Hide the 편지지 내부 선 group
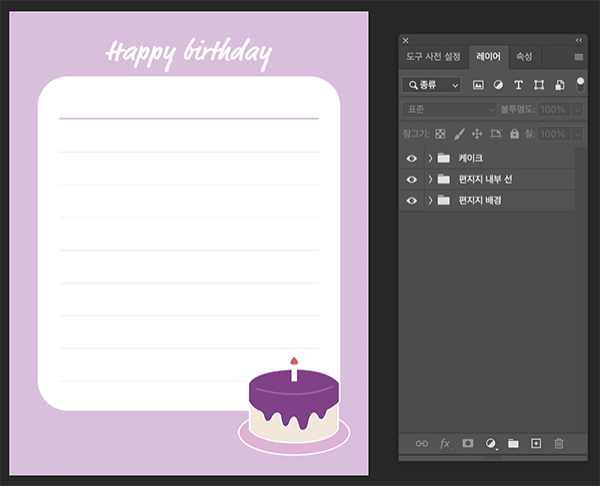 click(412, 179)
